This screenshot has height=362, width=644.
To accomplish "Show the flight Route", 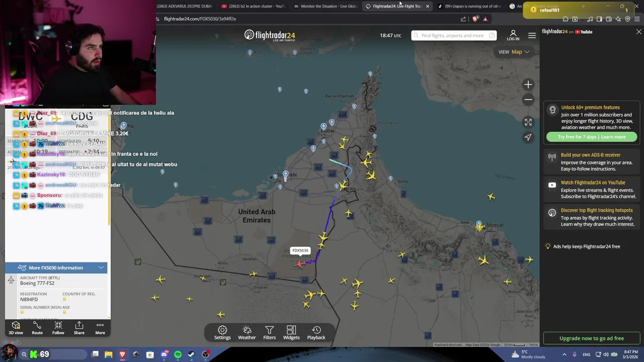I will [x=37, y=328].
